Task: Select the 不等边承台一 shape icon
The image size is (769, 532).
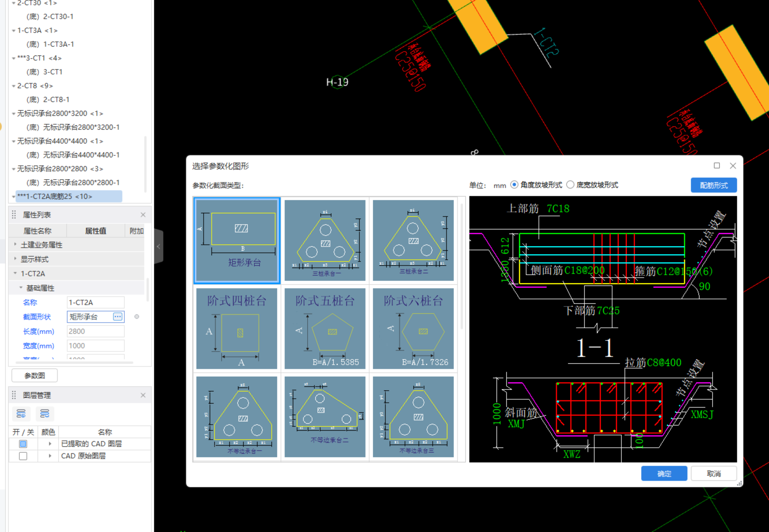Action: coord(237,417)
